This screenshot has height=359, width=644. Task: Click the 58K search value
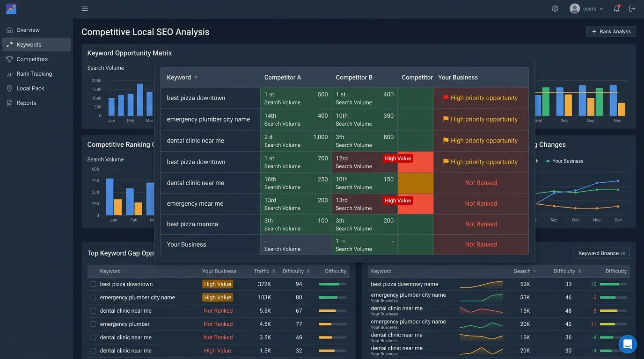point(525,284)
